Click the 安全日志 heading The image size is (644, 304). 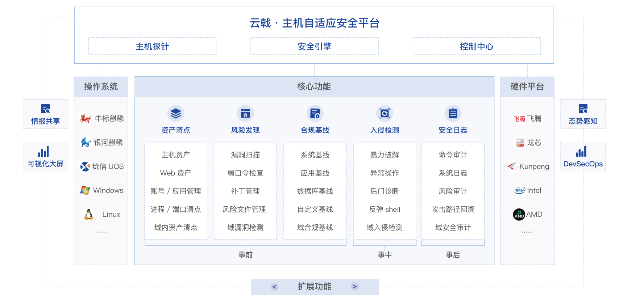(x=453, y=130)
